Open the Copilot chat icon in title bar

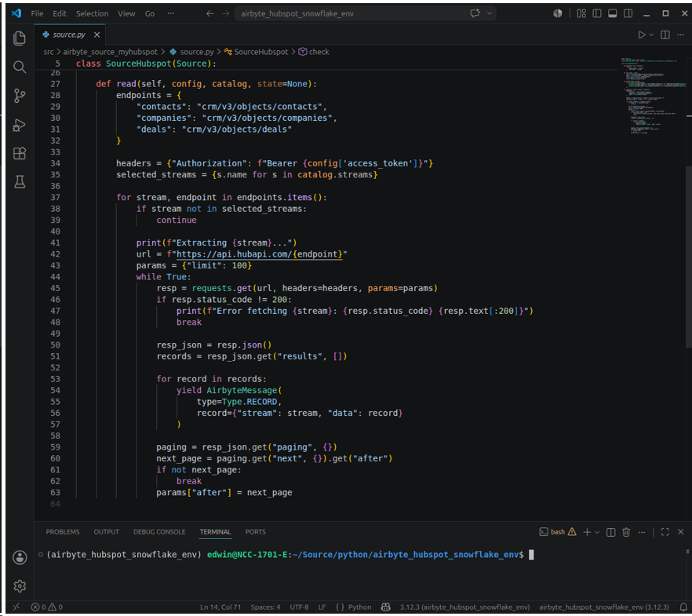click(x=475, y=13)
